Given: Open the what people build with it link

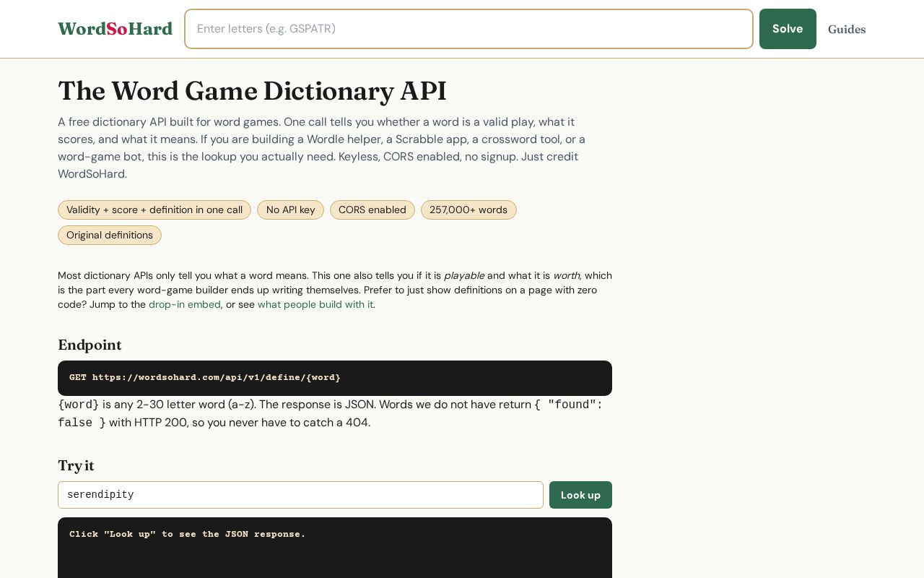Looking at the screenshot, I should pyautogui.click(x=315, y=304).
